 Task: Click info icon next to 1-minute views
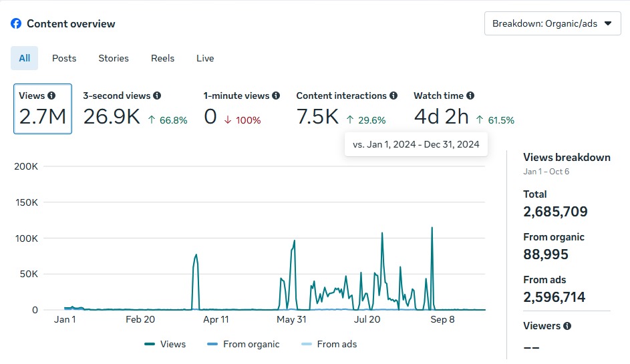coord(276,96)
